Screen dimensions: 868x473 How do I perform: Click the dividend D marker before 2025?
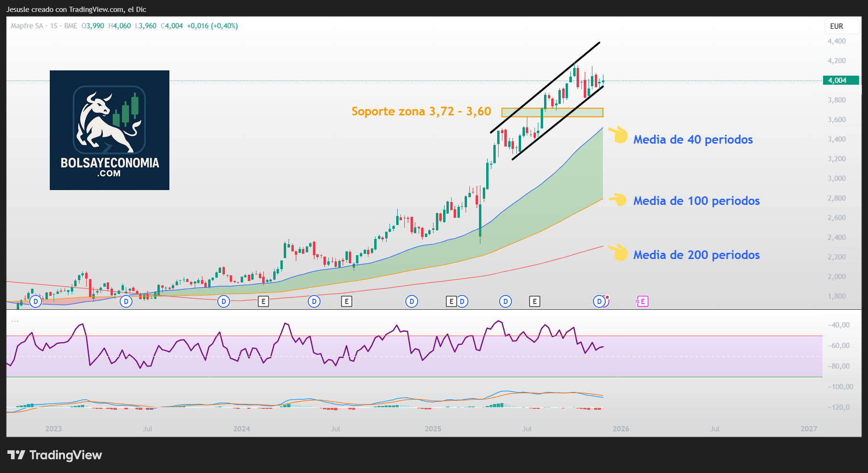412,302
